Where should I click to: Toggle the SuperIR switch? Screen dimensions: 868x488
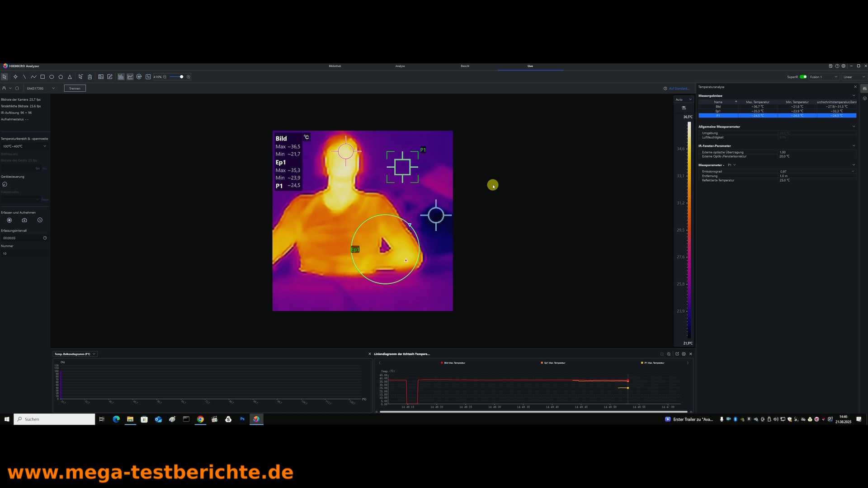pos(803,77)
